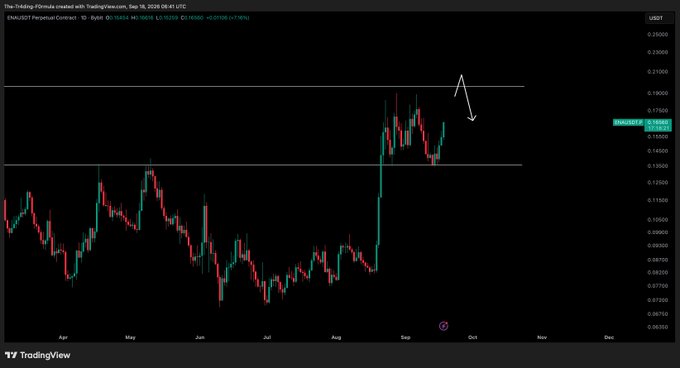
Task: Click the May label on time axis
Action: click(x=130, y=337)
